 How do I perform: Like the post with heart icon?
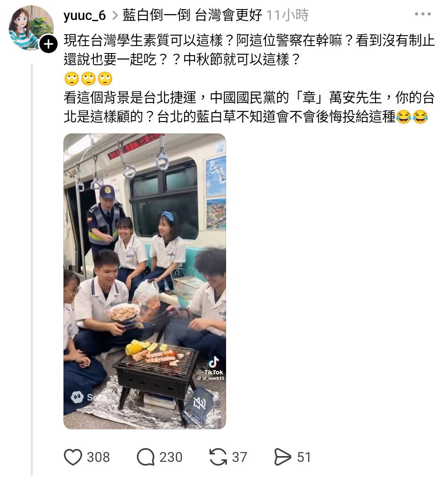click(x=73, y=457)
